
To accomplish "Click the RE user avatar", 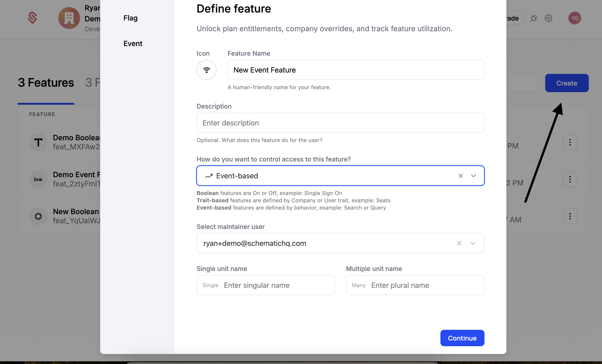I will tap(575, 18).
